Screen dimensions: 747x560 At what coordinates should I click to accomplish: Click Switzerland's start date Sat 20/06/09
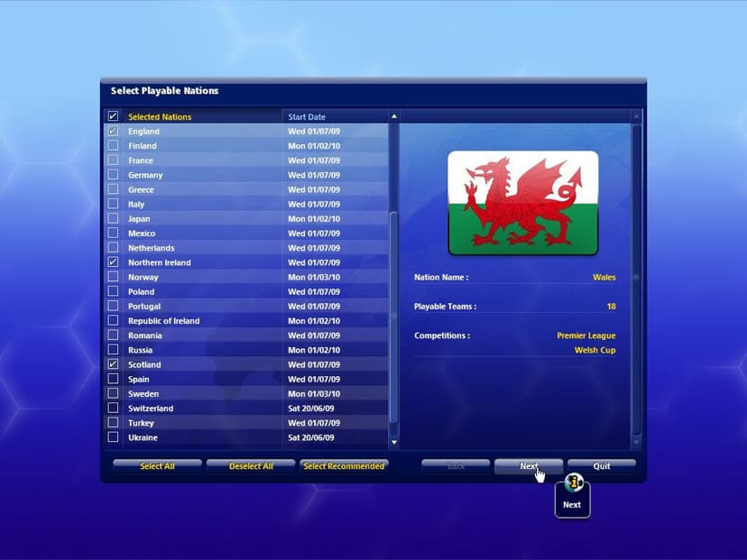coord(311,409)
